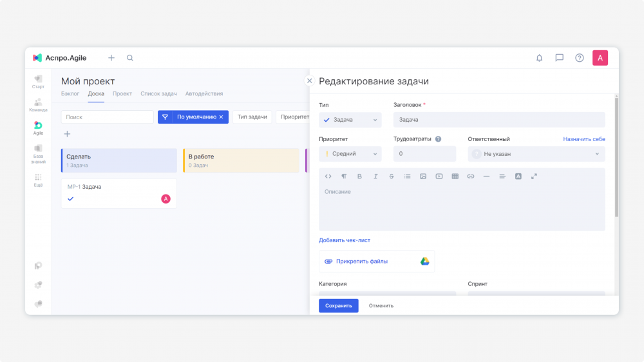Open notifications bell
This screenshot has height=362, width=644.
pos(539,58)
